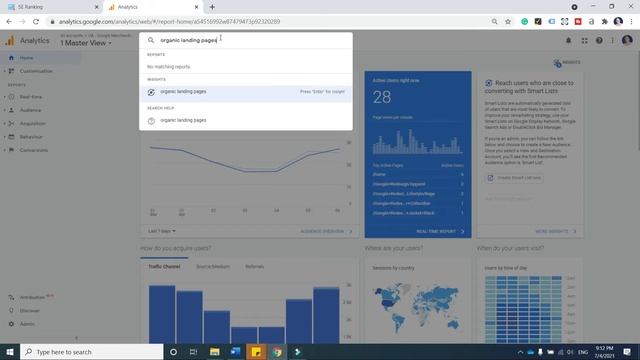Open the Google apps grid icon
640x360 pixels.
584,40
